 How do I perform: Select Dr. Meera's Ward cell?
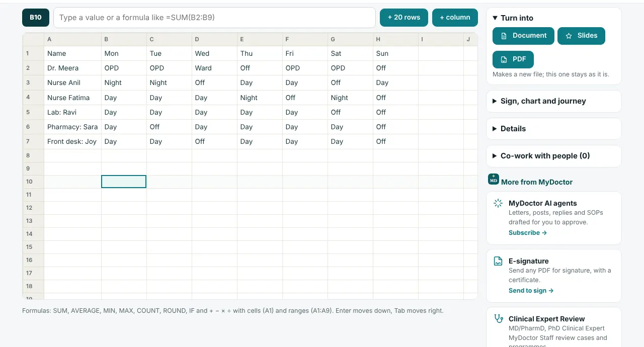tap(214, 68)
